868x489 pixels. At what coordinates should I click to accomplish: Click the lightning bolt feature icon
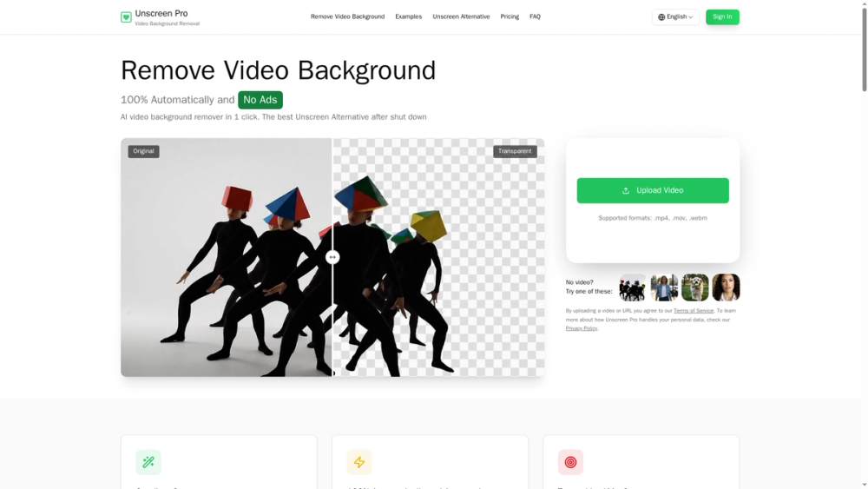pos(359,462)
